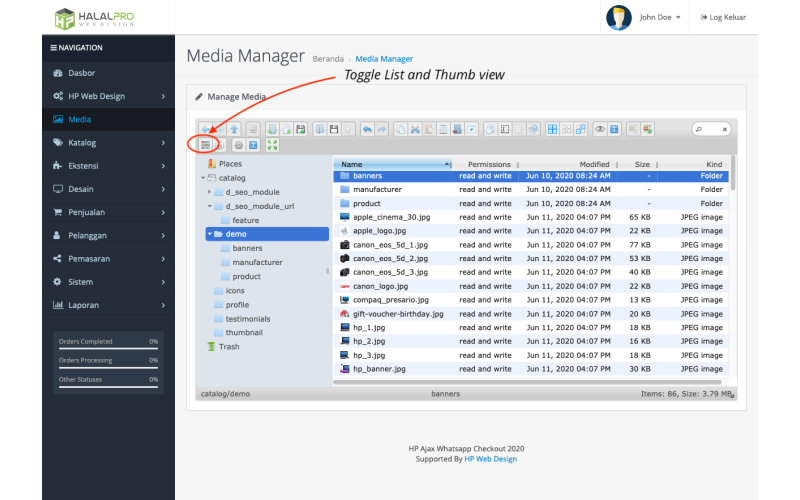
Task: Rename the selected item via toolbar
Action: (x=505, y=129)
